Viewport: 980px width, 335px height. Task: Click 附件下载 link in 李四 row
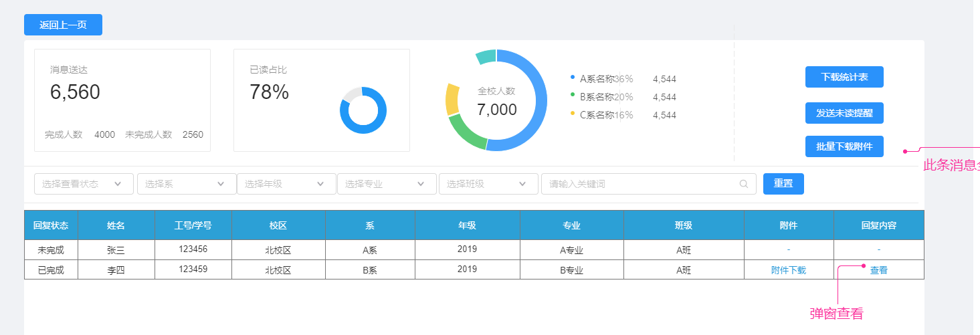click(x=789, y=270)
